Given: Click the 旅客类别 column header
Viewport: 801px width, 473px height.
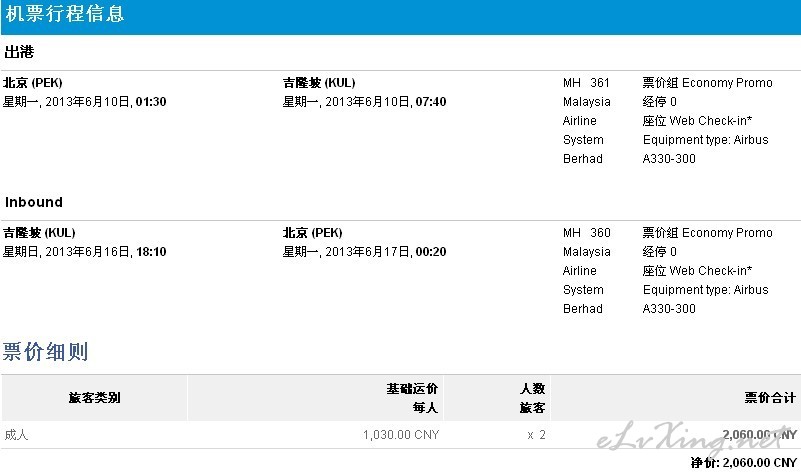Looking at the screenshot, I should click(95, 397).
